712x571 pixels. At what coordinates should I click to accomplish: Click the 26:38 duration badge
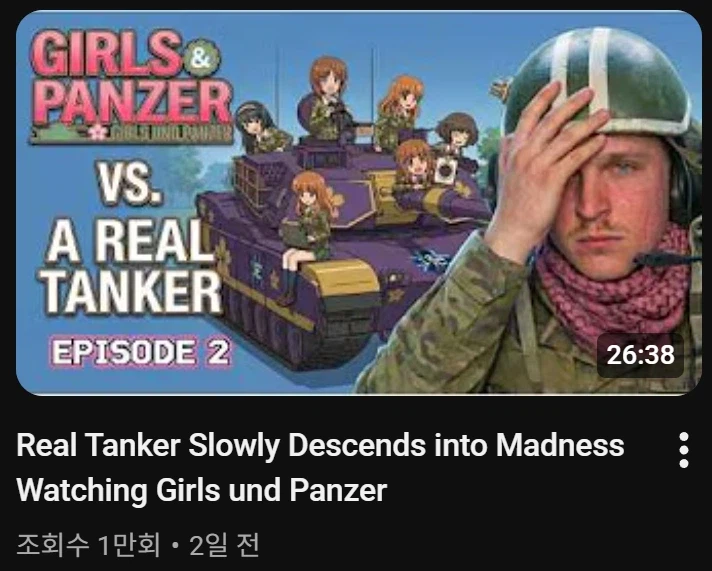pyautogui.click(x=640, y=355)
